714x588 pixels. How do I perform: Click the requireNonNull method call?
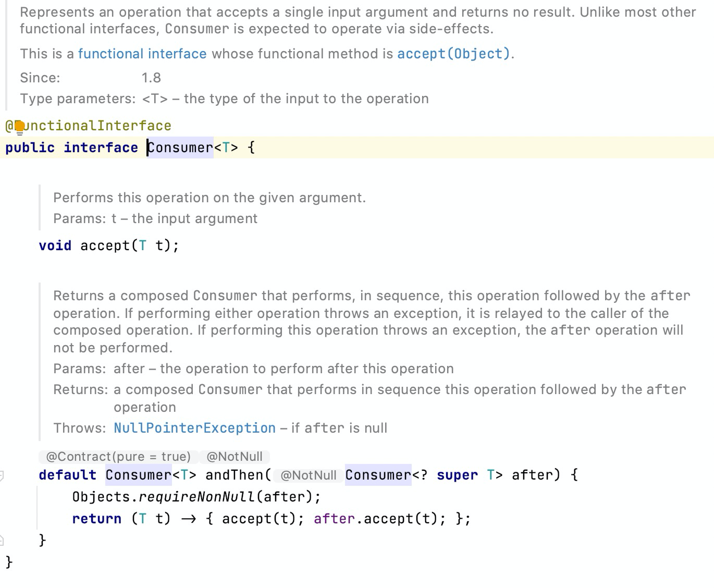click(196, 497)
